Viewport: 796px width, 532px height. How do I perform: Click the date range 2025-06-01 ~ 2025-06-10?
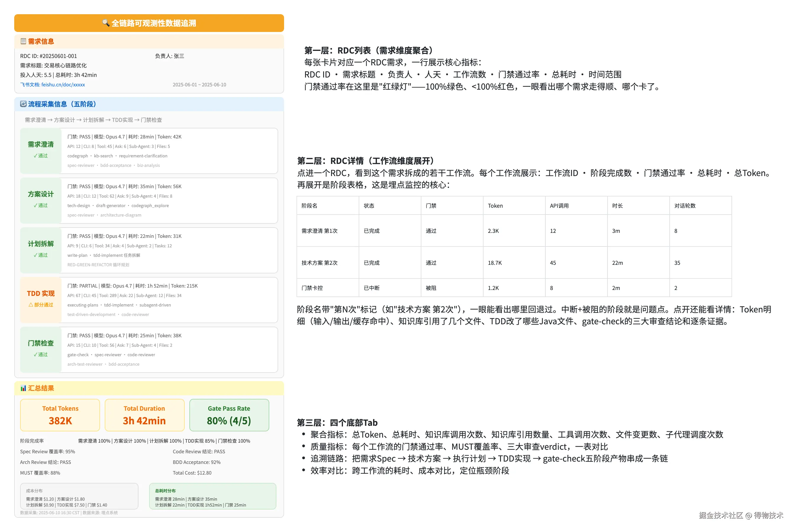click(x=199, y=85)
